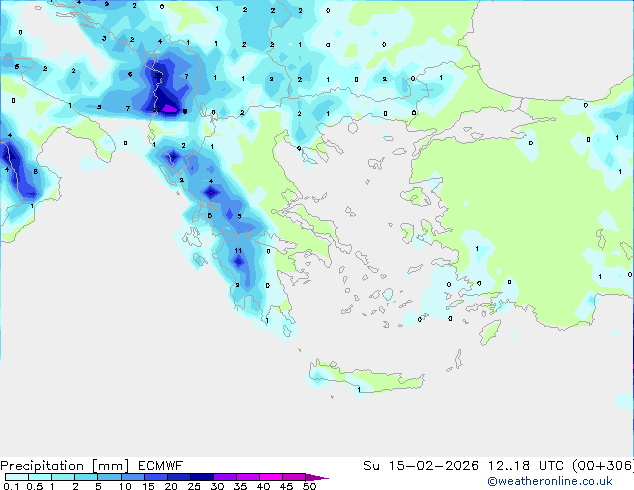This screenshot has width=634, height=490.
Task: Click the 2–5 mm legend color box
Action: click(86, 477)
